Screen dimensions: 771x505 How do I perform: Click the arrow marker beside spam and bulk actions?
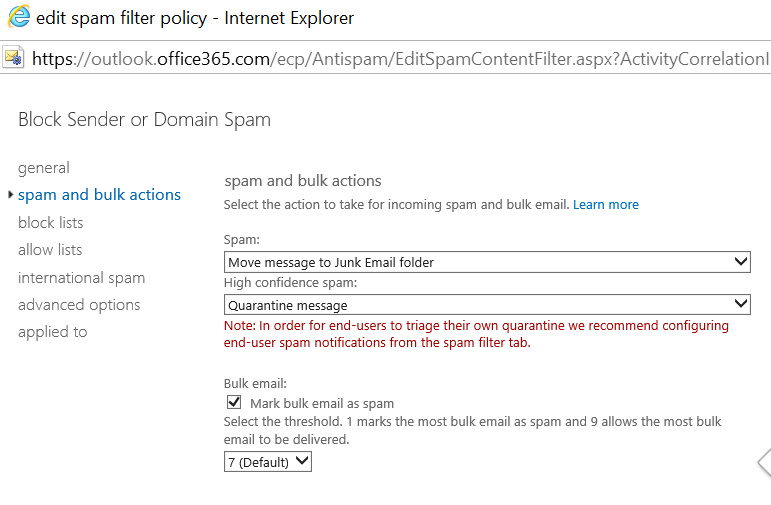pyautogui.click(x=10, y=195)
